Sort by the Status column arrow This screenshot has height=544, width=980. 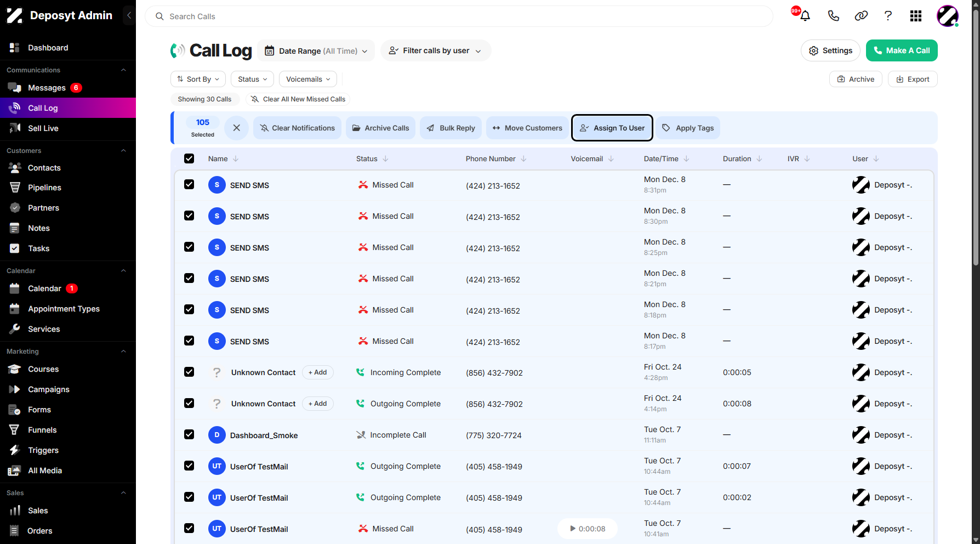coord(385,159)
